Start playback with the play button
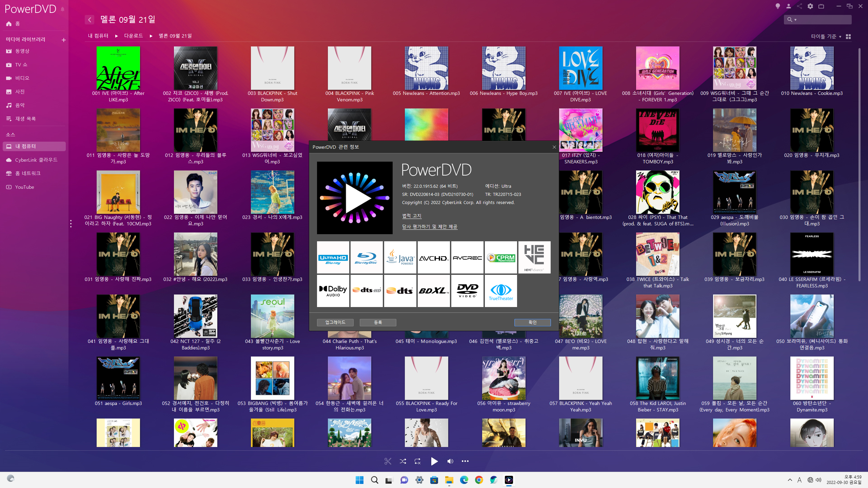 434,461
